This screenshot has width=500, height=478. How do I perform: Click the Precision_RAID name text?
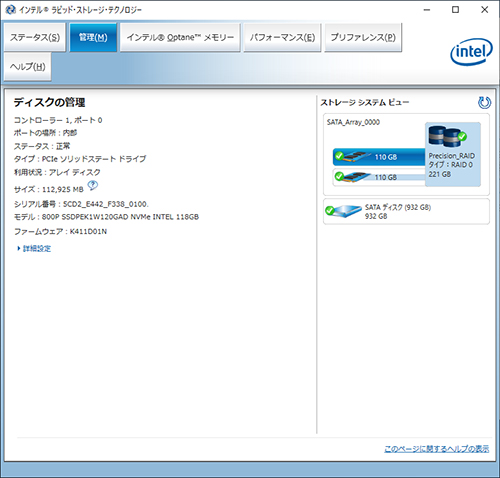(x=452, y=156)
